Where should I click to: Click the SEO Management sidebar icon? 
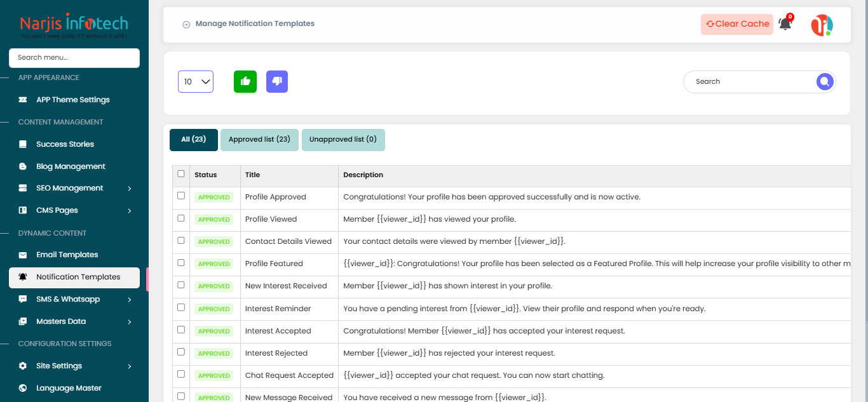(x=23, y=188)
